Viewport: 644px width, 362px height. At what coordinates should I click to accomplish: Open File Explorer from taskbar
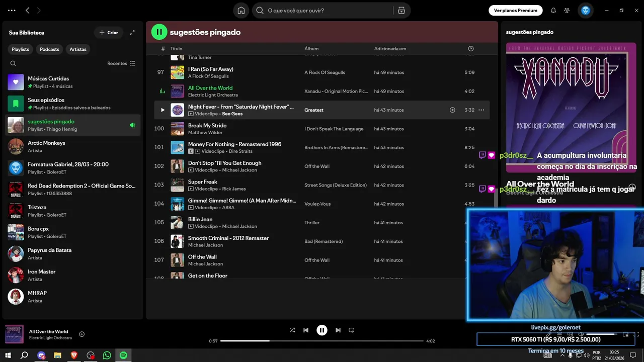tap(57, 355)
